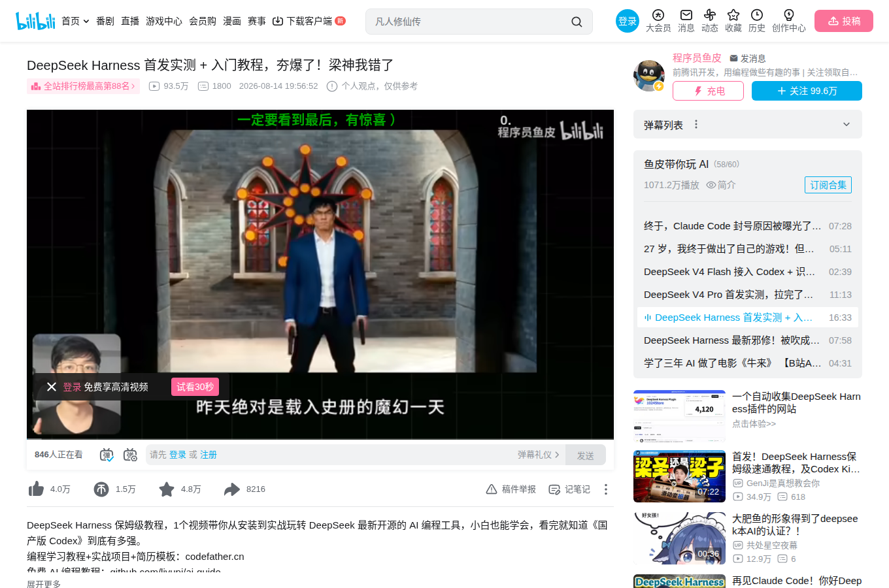Click 注册 link in danmaku bar
This screenshot has height=588, width=889.
pyautogui.click(x=209, y=455)
